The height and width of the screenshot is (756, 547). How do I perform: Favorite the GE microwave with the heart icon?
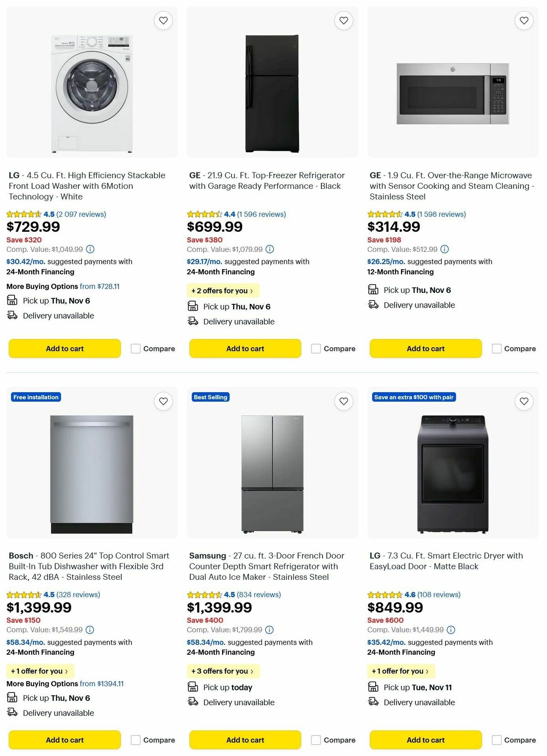click(523, 20)
